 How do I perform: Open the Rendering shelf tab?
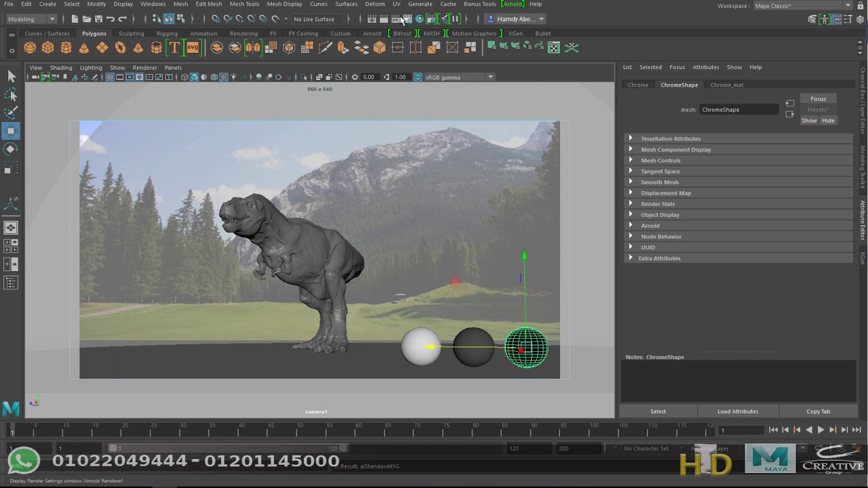pos(243,33)
